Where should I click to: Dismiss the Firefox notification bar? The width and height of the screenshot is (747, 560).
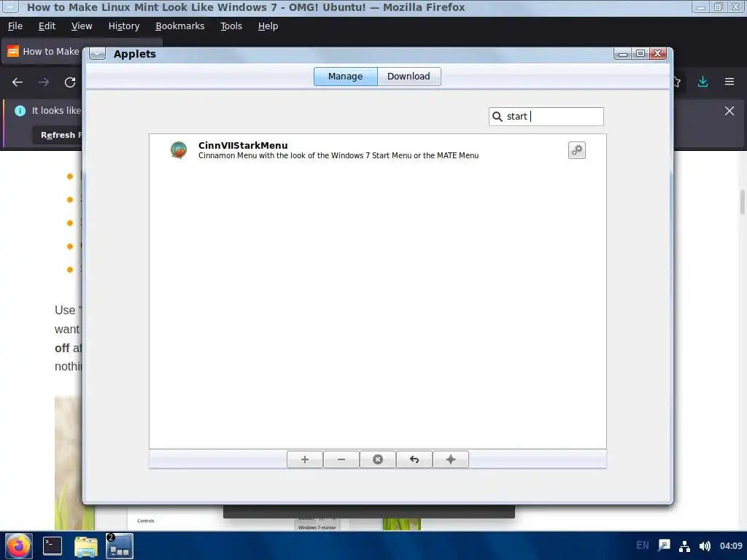coord(729,111)
